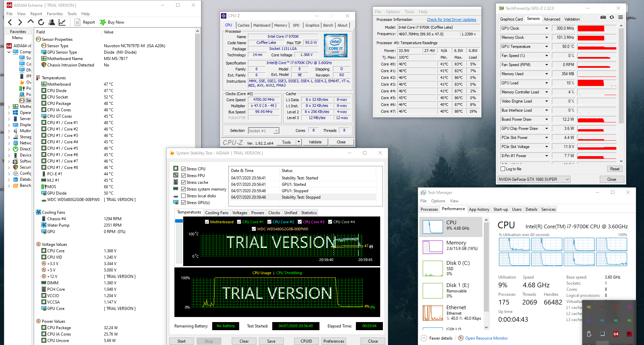Click Open Resource Monitor link
The height and width of the screenshot is (345, 644).
click(x=486, y=338)
